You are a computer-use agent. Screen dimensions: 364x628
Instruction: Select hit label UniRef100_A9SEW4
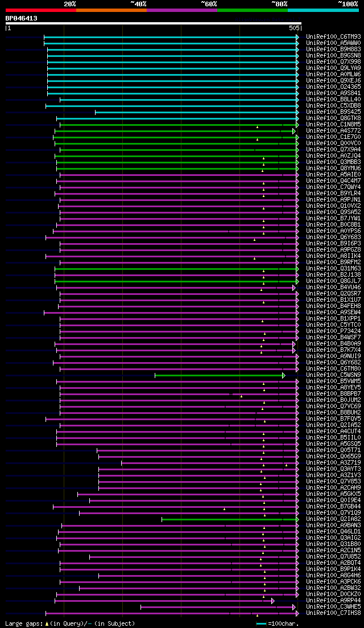(x=334, y=313)
